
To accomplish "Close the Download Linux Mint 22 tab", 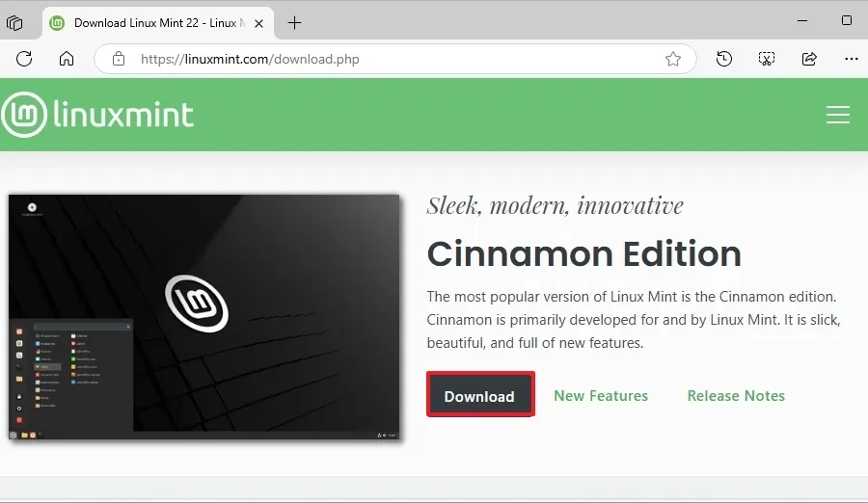I will point(258,23).
